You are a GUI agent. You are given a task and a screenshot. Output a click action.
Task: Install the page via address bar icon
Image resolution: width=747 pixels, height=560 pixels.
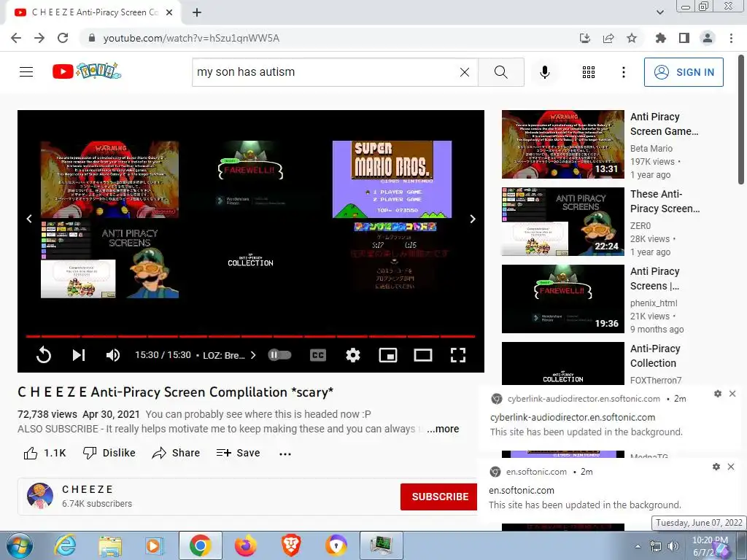click(x=585, y=38)
